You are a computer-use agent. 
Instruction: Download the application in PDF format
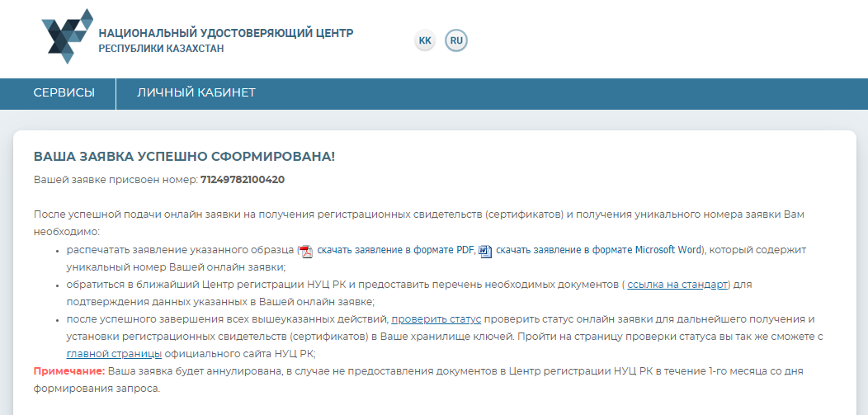395,250
